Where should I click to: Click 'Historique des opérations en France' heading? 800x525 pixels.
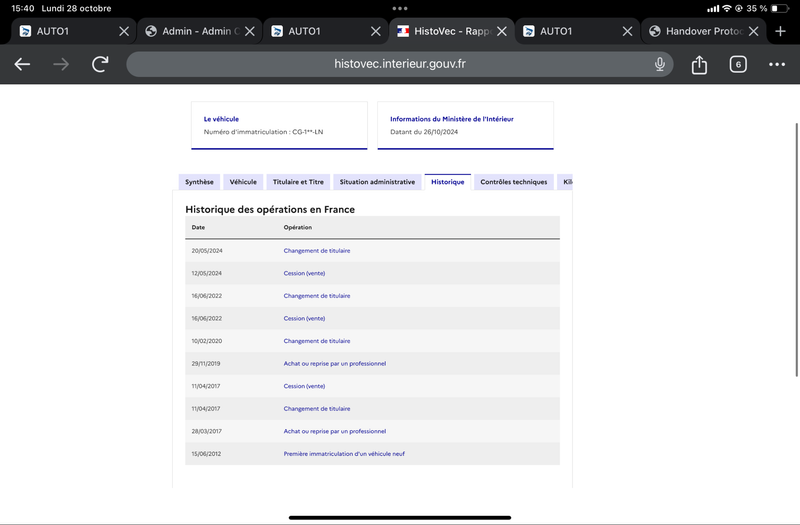click(270, 209)
